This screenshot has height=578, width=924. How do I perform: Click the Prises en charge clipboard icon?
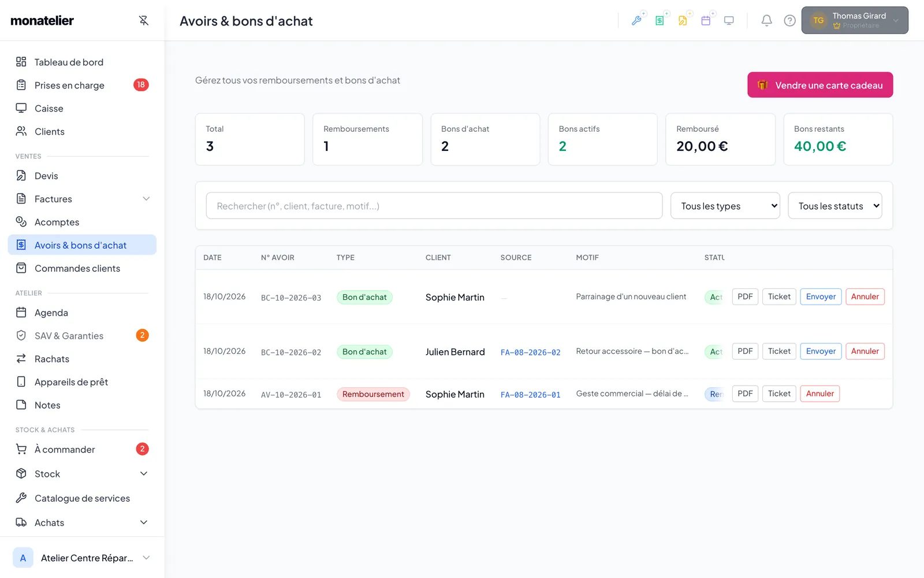21,85
